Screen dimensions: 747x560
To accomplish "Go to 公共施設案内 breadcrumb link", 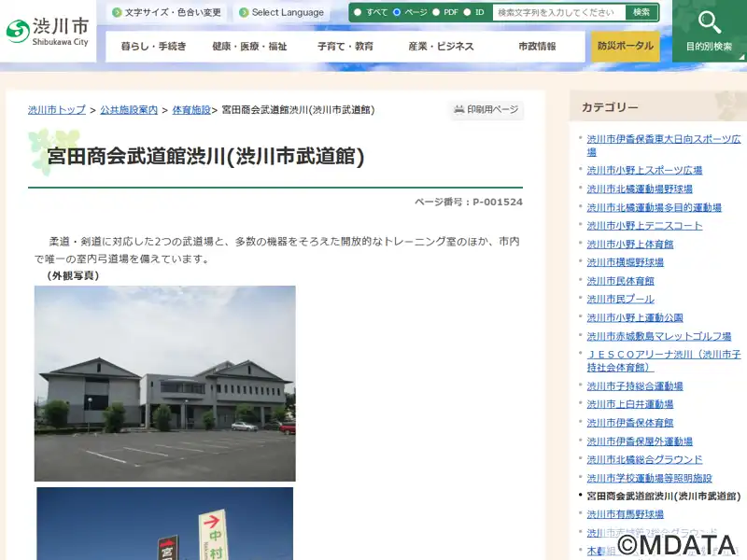I will coord(129,110).
